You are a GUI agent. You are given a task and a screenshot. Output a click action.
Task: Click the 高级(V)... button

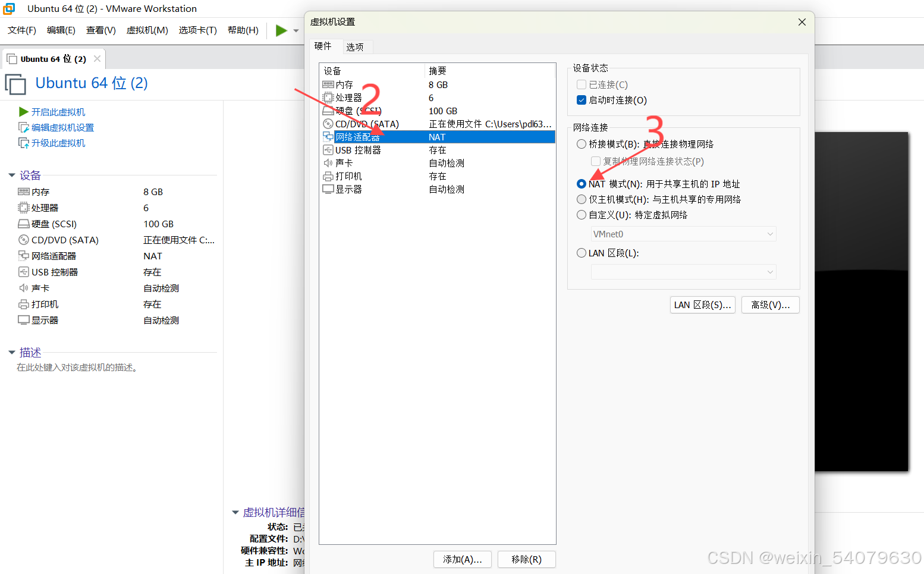771,305
